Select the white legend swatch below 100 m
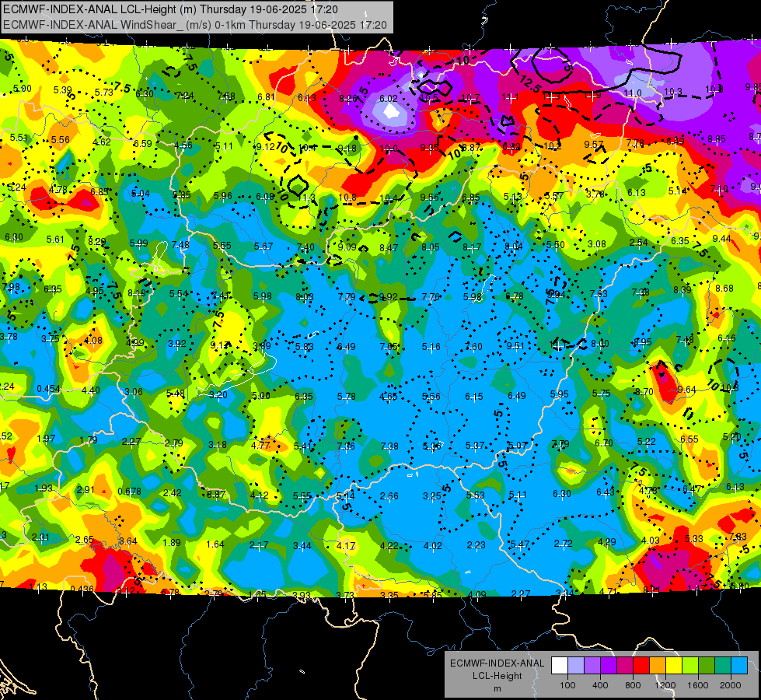Screen dimensions: 761x700 559,666
